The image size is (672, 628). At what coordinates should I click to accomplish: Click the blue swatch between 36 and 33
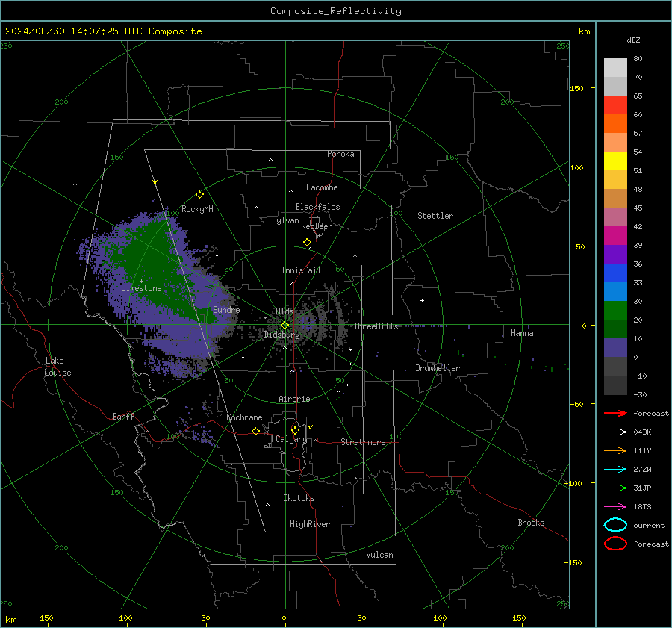[615, 273]
